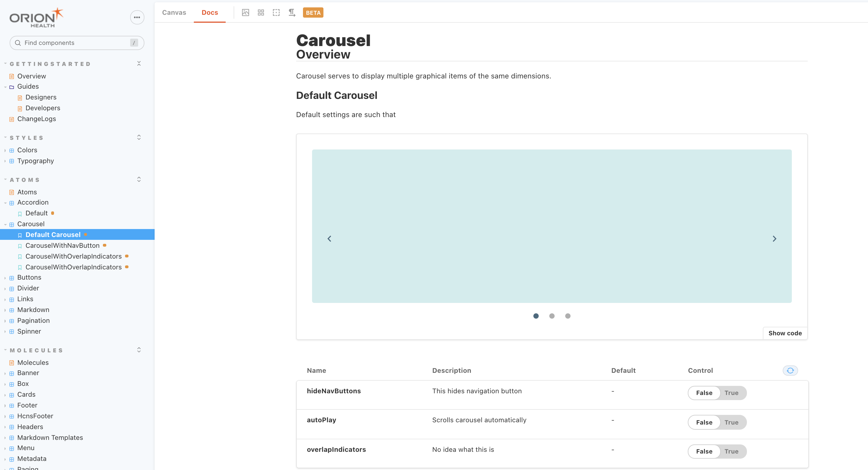Click the Show code button

[x=785, y=333]
